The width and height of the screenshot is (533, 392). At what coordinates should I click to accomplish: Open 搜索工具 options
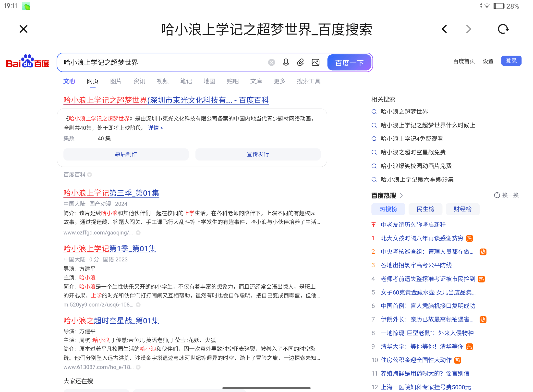point(309,81)
